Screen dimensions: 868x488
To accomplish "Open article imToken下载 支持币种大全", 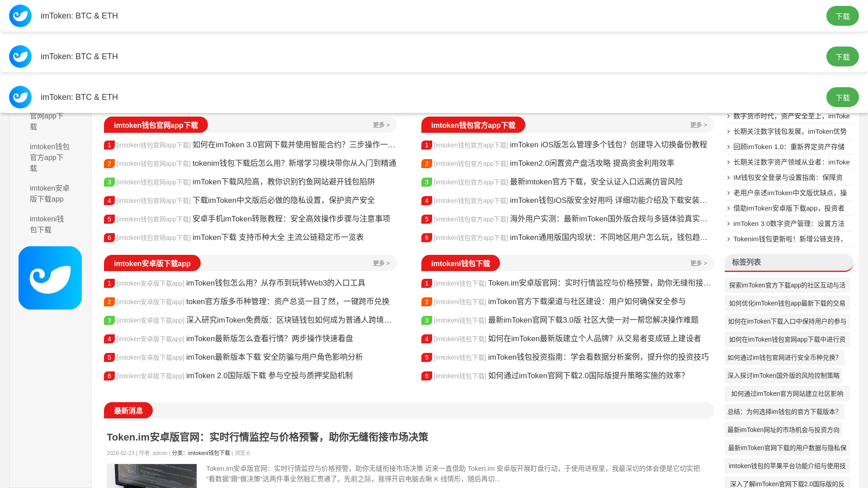I will click(278, 237).
